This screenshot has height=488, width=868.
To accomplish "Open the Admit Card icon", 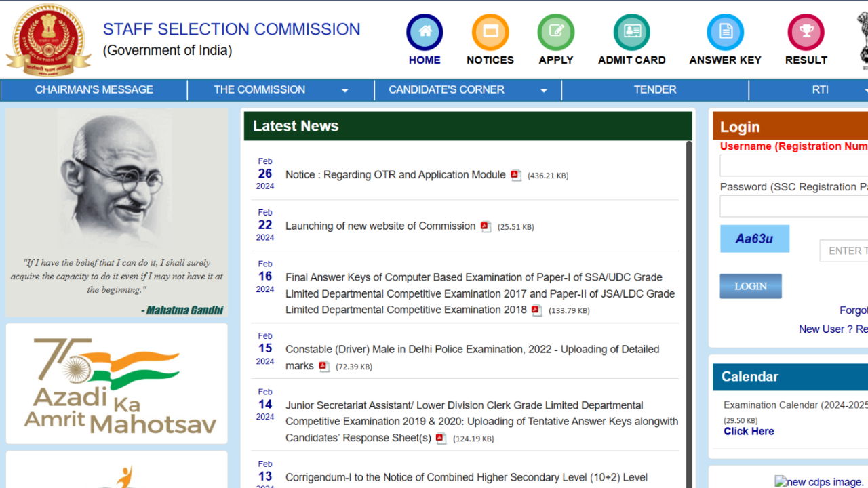I will [x=632, y=32].
